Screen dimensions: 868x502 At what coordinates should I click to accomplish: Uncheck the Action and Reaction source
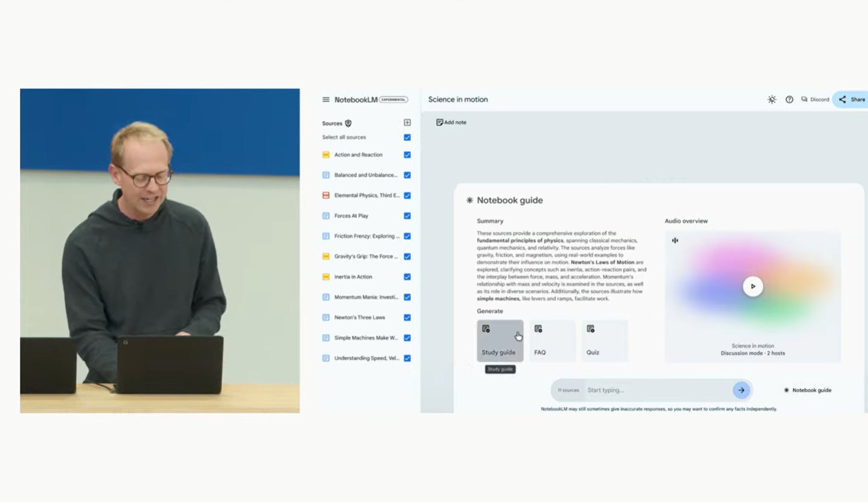[x=407, y=155]
